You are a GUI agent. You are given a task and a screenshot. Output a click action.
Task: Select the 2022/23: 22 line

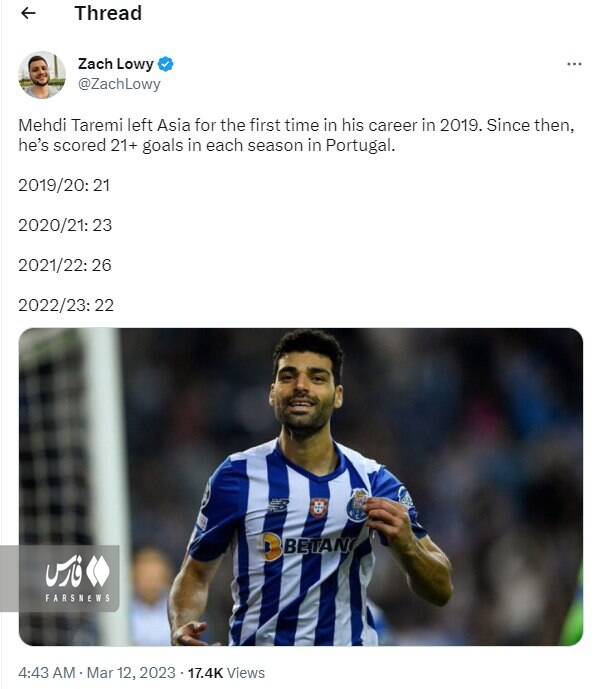point(66,305)
